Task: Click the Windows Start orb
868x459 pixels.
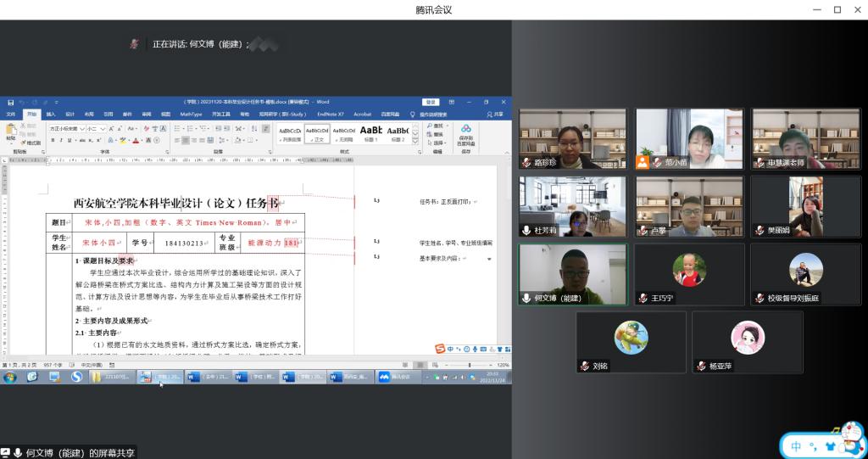Action: [x=10, y=377]
